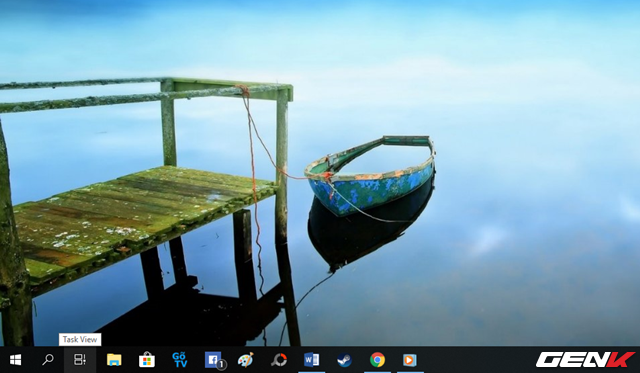Open the orange media player app

pyautogui.click(x=410, y=360)
